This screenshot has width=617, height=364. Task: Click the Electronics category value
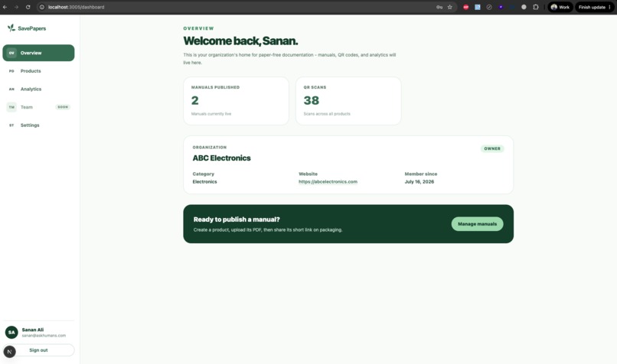(x=204, y=181)
